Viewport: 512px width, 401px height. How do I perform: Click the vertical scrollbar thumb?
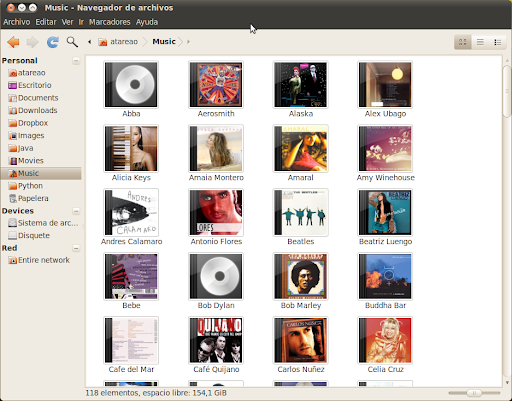[x=507, y=91]
